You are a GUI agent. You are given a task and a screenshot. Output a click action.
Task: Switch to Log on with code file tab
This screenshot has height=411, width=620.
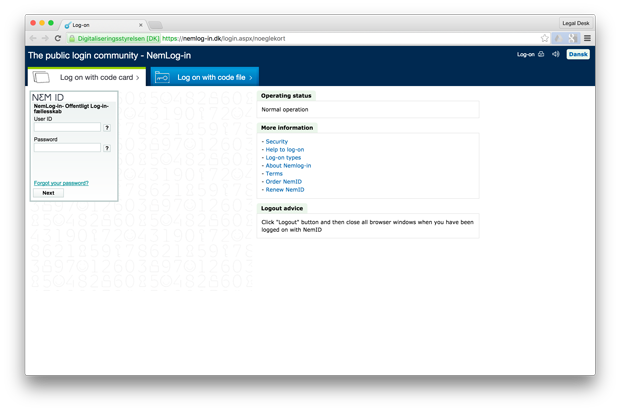pos(205,77)
